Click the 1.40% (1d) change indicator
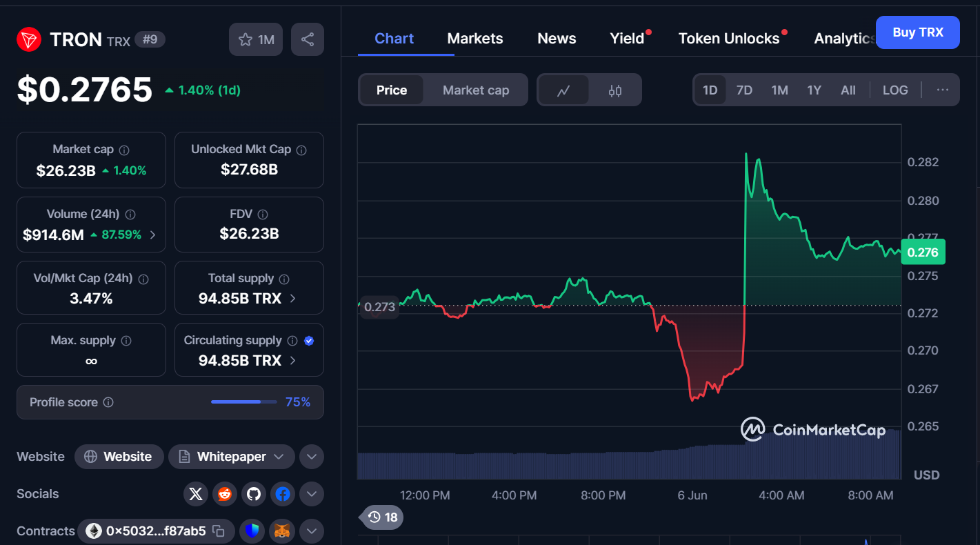 (203, 90)
